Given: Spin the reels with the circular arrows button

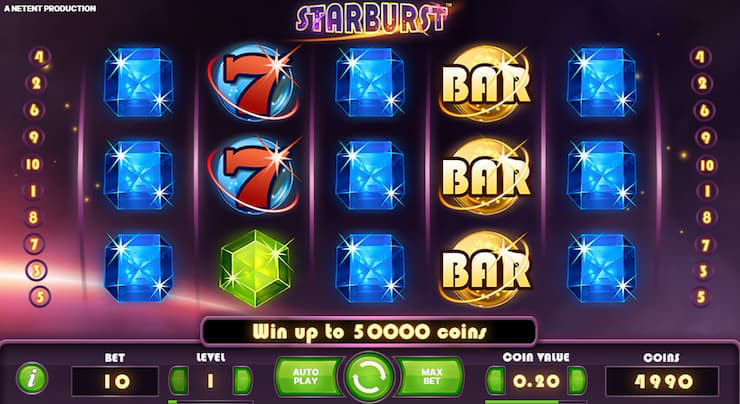Looking at the screenshot, I should pos(369,378).
